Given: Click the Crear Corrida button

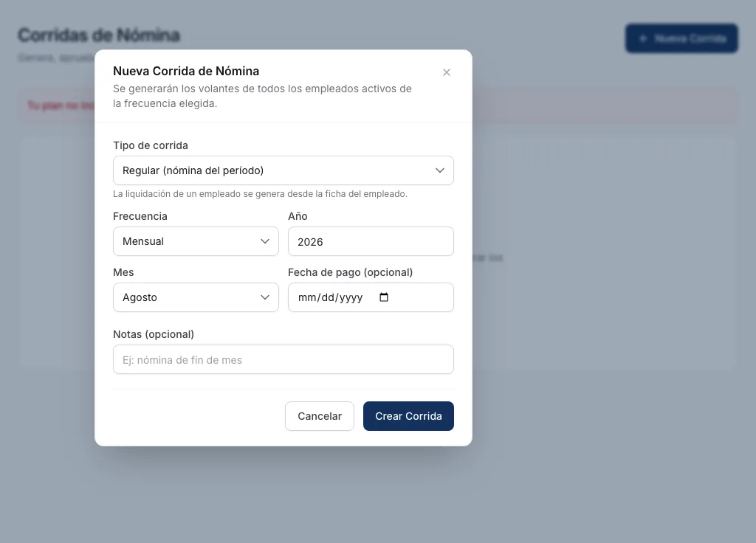Looking at the screenshot, I should [408, 416].
